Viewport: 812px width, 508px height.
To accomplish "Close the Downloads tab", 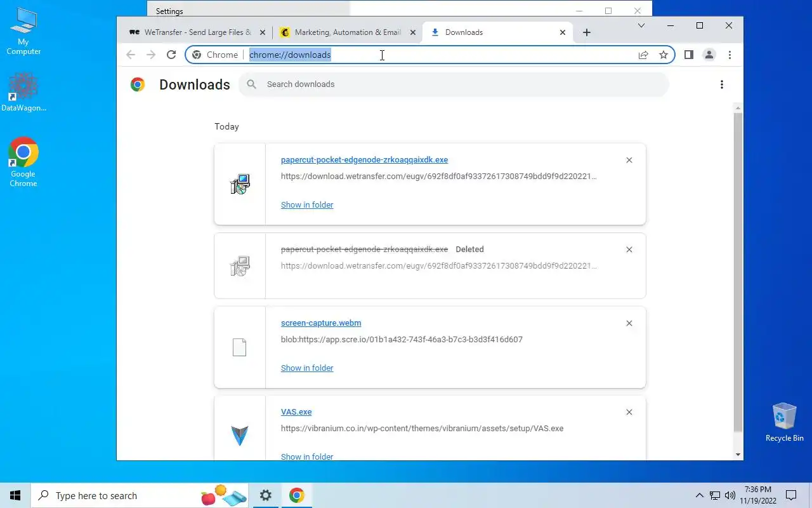I will click(563, 32).
